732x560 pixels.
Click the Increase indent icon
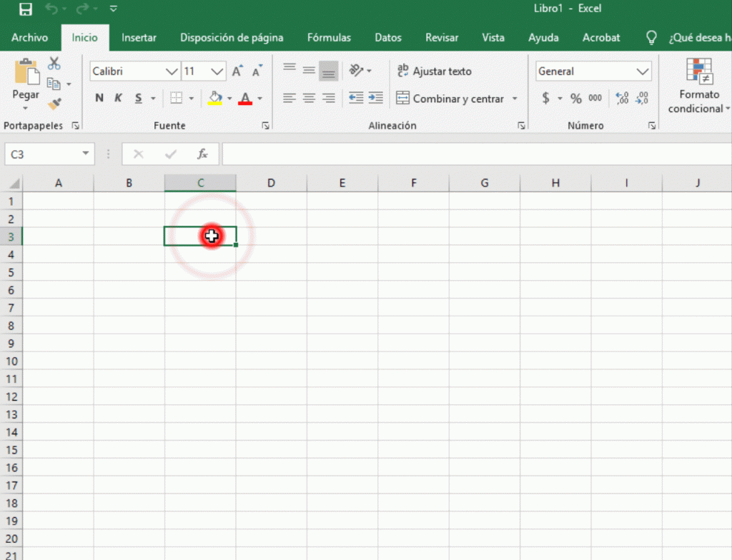coord(376,98)
